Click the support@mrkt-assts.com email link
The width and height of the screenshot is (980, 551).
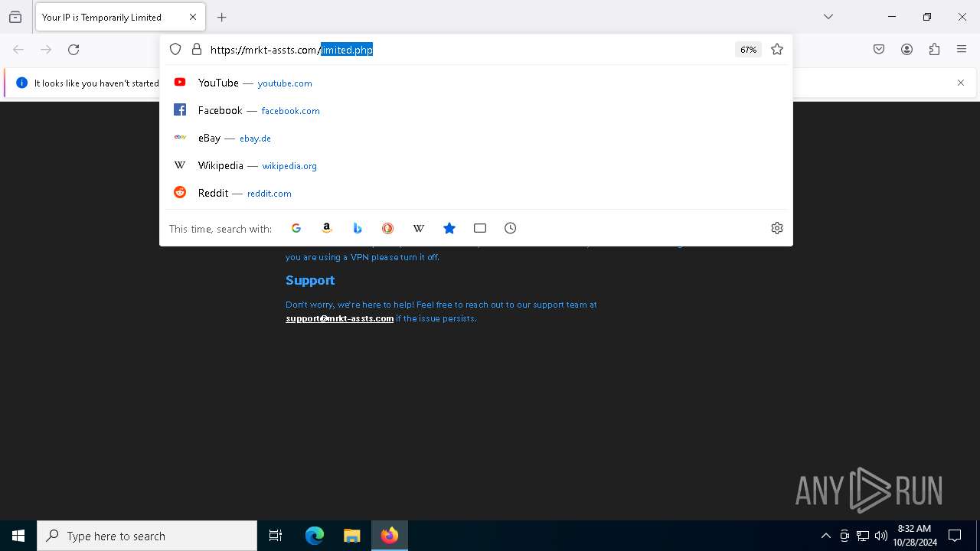click(x=340, y=318)
